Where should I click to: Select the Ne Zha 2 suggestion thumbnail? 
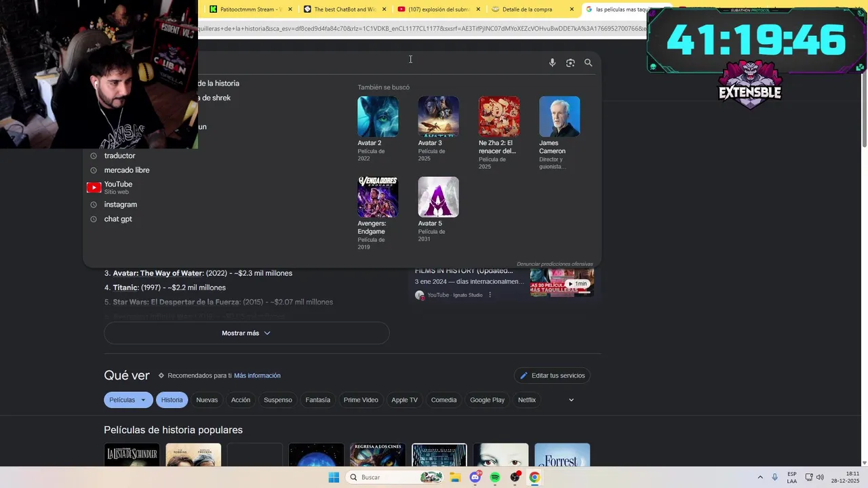click(x=499, y=117)
